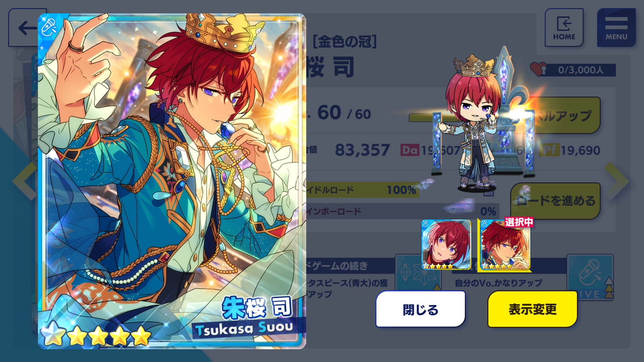Tap the microphone vocal type icon on card
This screenshot has height=362, width=644.
tap(49, 27)
